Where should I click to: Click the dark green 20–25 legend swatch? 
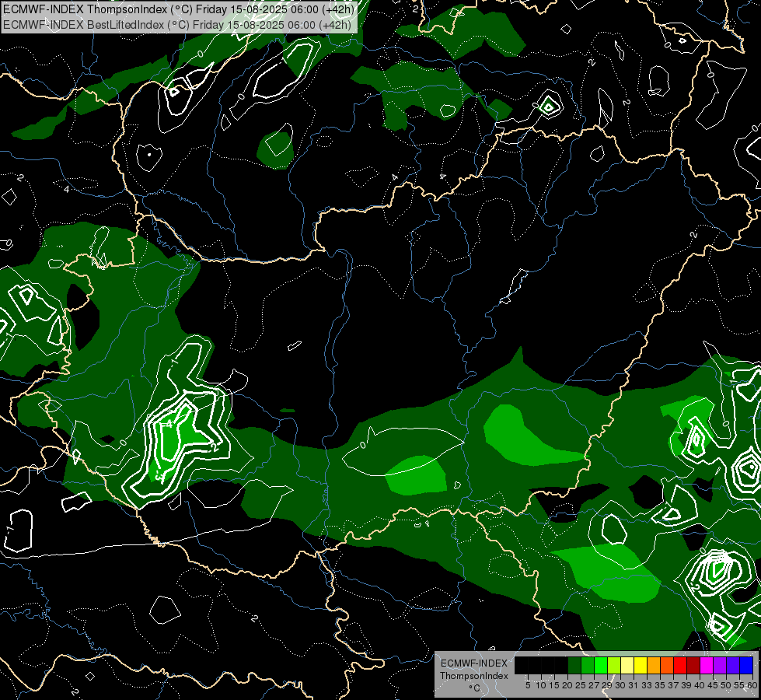[574, 665]
